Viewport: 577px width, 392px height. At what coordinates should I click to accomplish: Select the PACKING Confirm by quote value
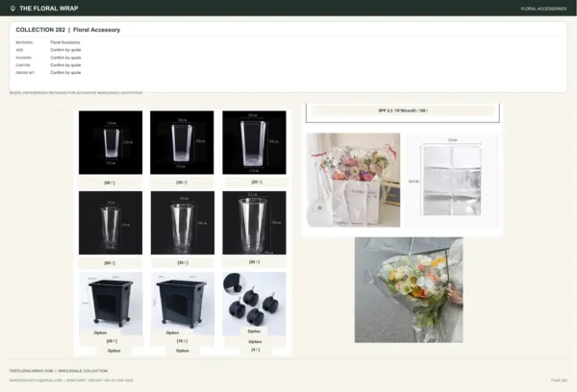65,58
